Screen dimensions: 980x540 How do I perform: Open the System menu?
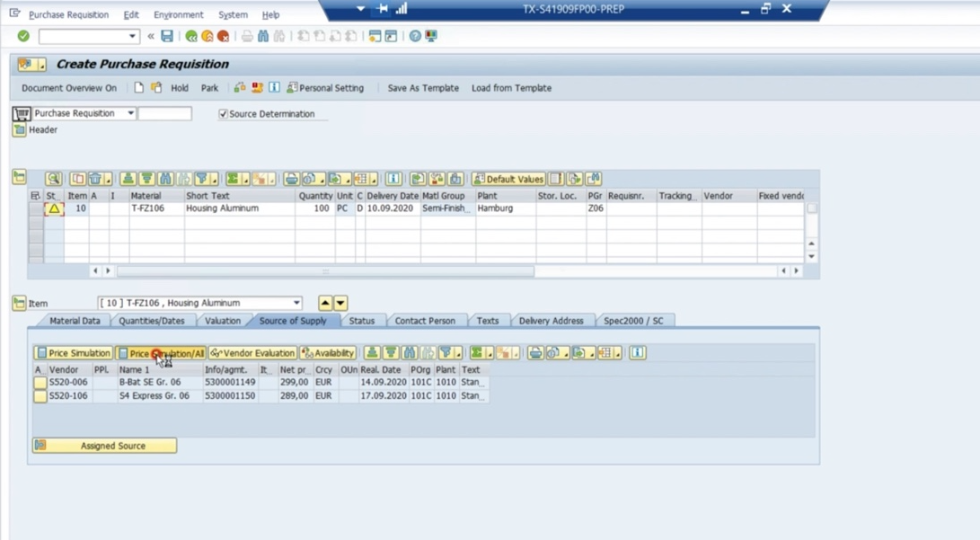tap(234, 14)
